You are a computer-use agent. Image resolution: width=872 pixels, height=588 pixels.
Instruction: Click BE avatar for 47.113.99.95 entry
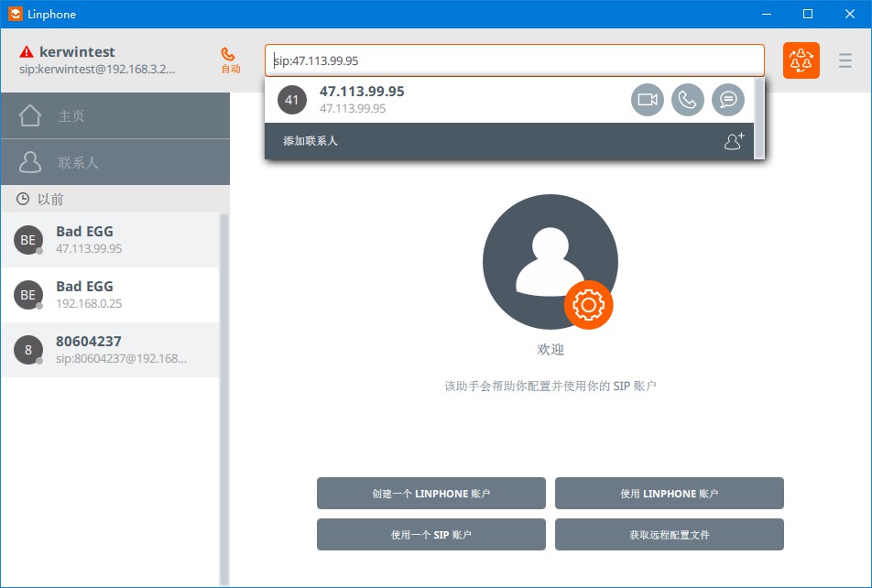[x=28, y=240]
